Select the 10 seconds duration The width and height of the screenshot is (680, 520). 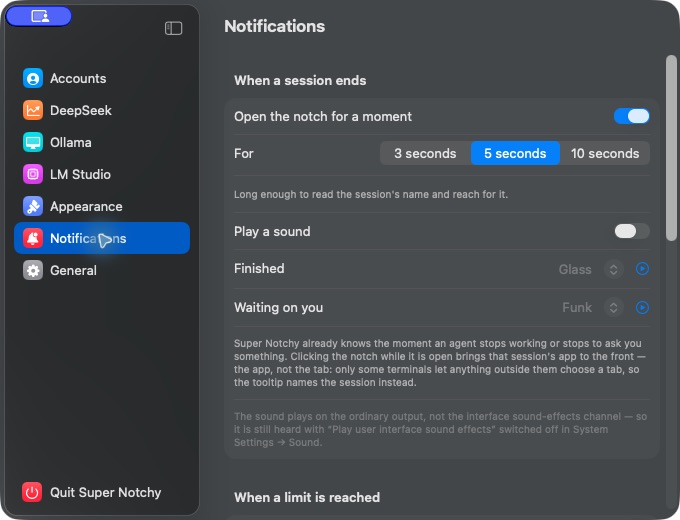[x=605, y=153]
